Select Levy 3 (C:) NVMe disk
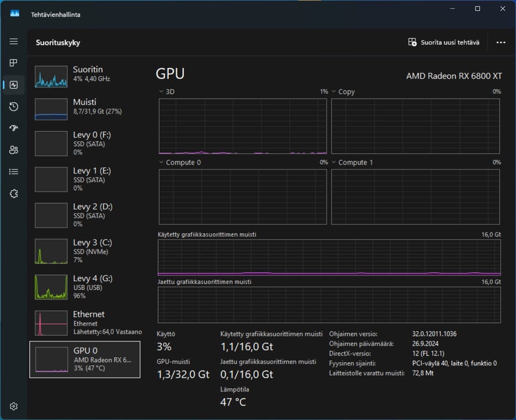The image size is (516, 420). pos(86,251)
